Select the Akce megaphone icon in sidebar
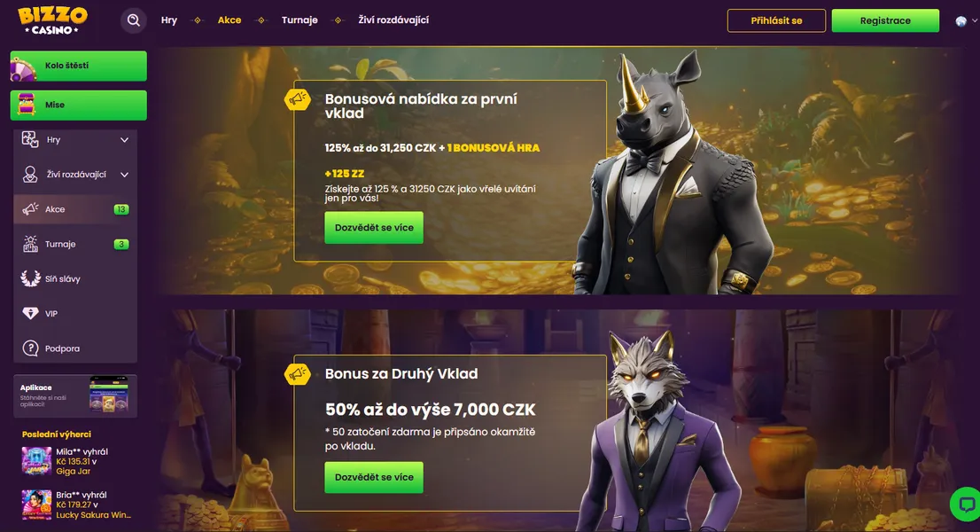The image size is (980, 532). [27, 209]
